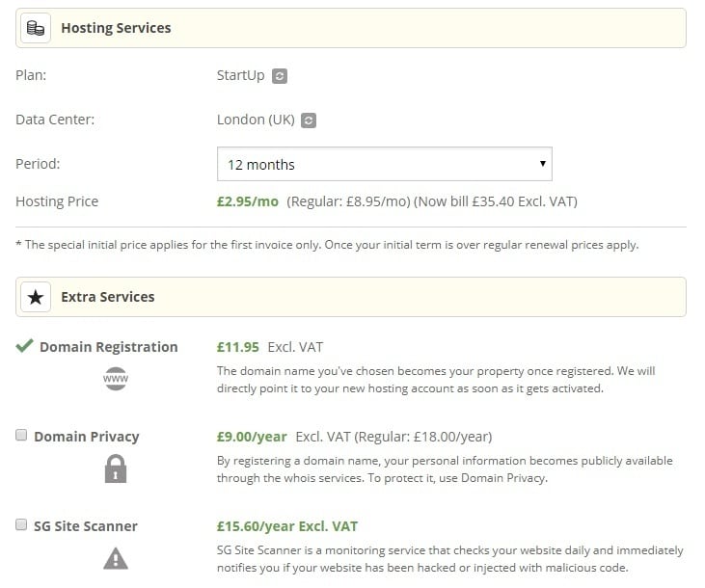Enable the Domain Privacy checkbox

click(21, 435)
